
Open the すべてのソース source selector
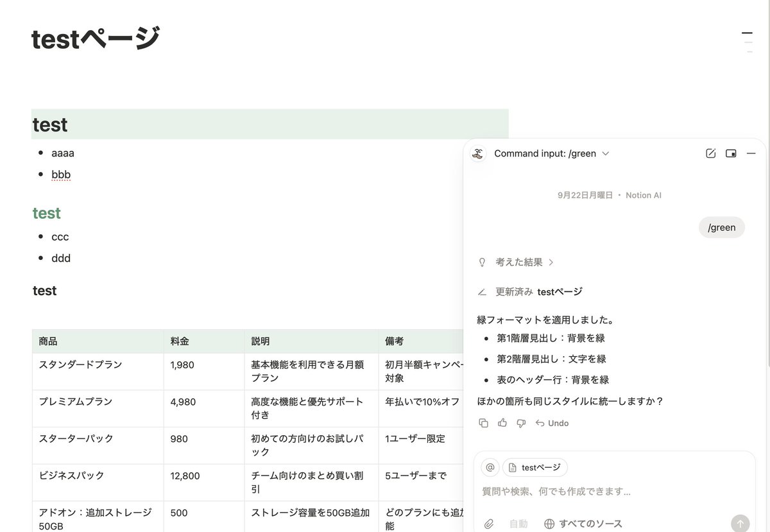coord(588,523)
